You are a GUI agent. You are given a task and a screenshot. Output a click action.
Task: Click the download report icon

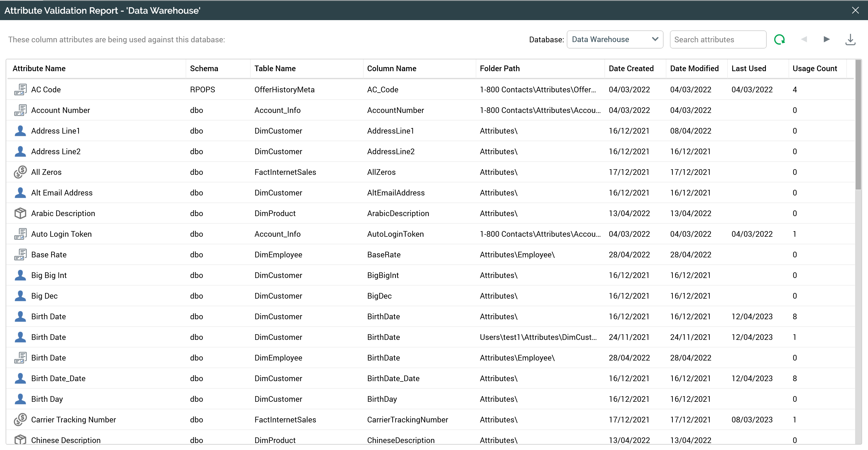pos(850,39)
